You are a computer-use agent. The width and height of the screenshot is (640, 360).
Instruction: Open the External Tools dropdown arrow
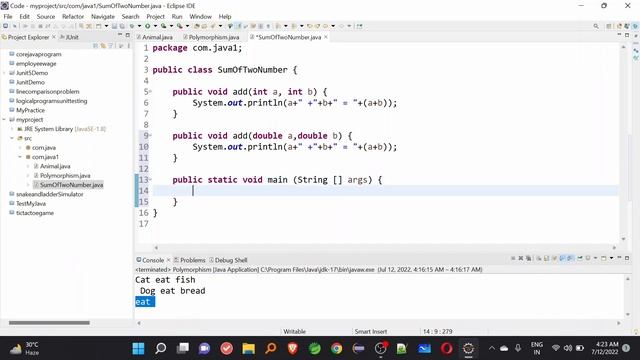187,26
